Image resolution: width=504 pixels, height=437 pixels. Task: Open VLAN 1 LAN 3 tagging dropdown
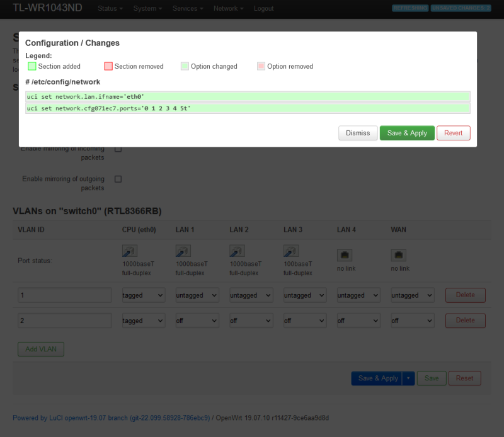pos(305,295)
